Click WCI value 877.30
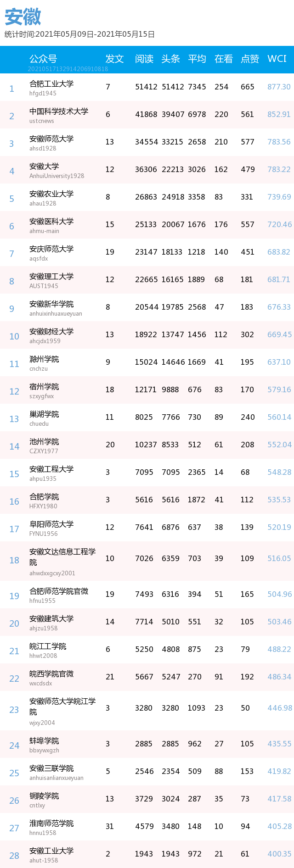 pos(279,87)
